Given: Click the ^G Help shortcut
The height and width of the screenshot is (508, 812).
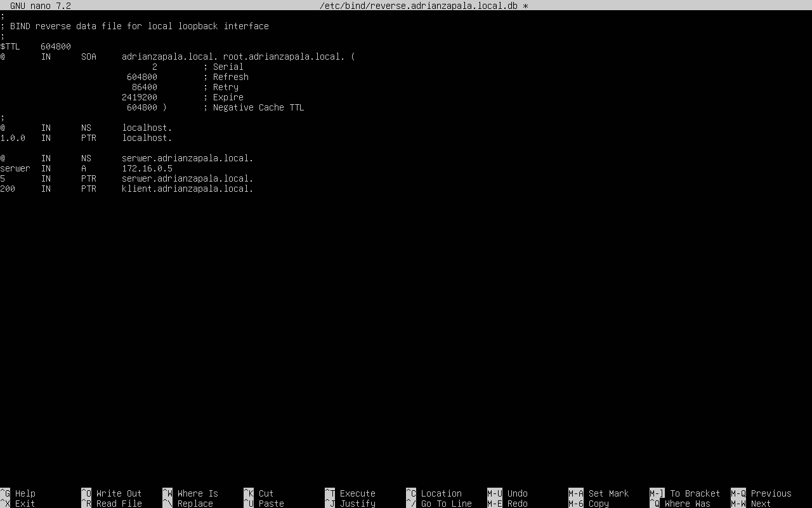Looking at the screenshot, I should (18, 493).
